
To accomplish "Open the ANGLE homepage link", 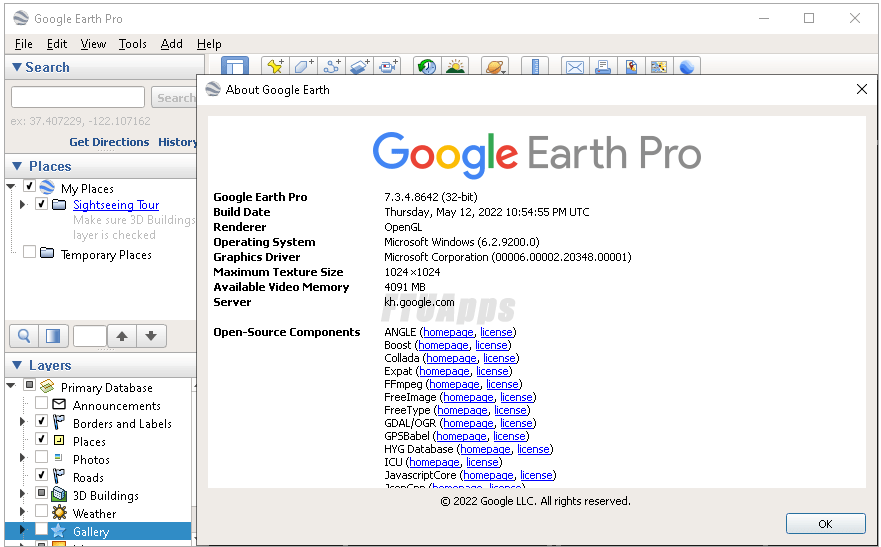I will point(448,332).
